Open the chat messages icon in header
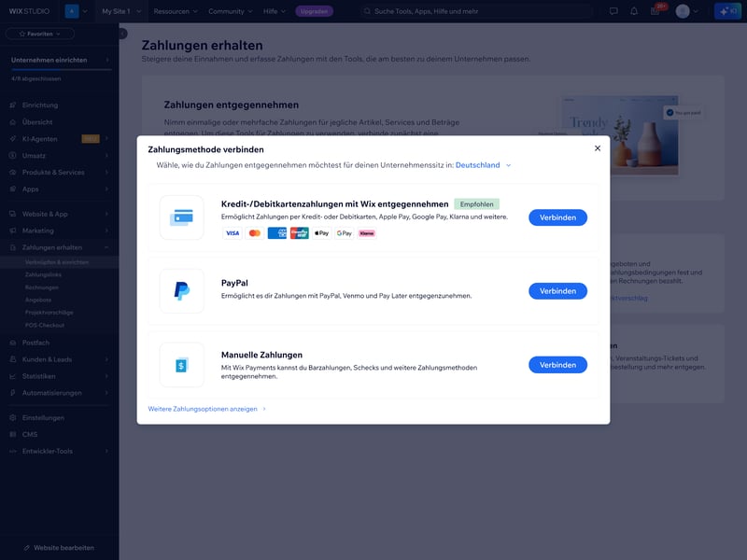Screen dimensions: 747x560 [x=613, y=11]
